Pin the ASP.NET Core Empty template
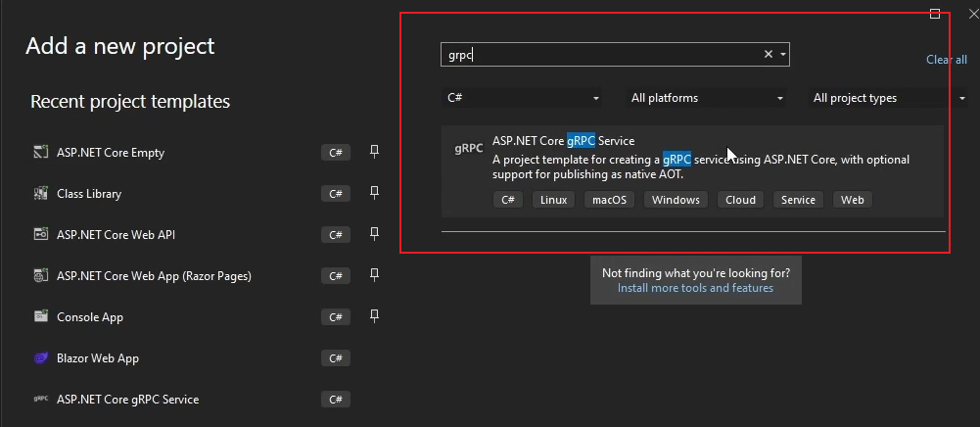The image size is (980, 427). coord(374,152)
